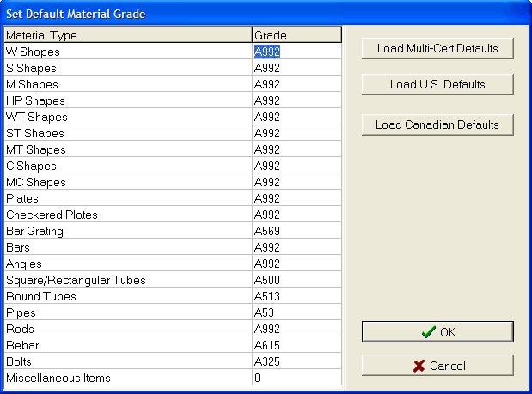
Task: Edit the grade cell for Checkered Plates
Action: tap(297, 215)
